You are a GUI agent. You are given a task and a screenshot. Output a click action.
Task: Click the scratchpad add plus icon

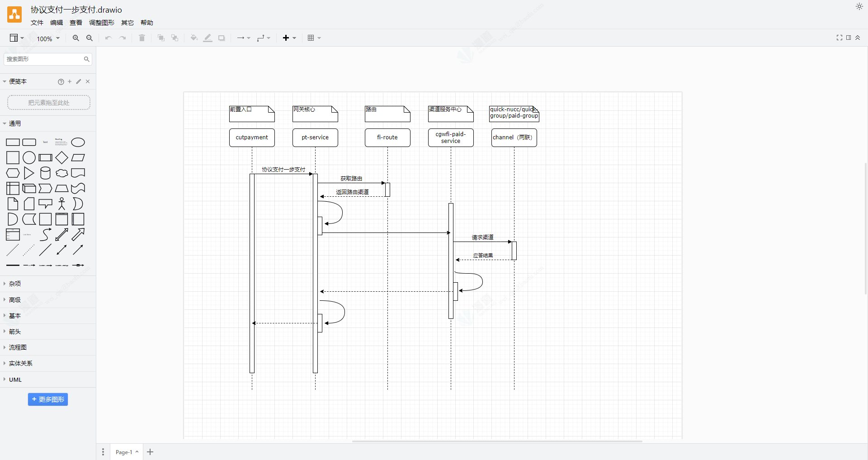tap(70, 81)
